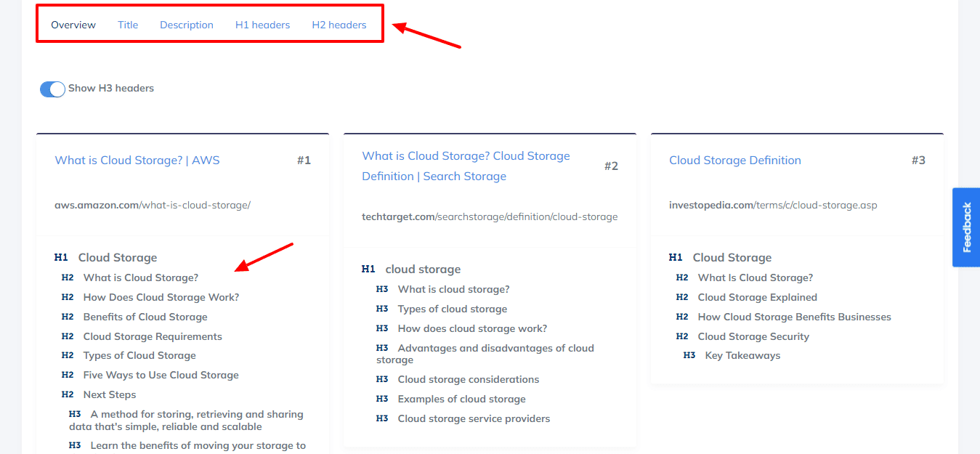Click the investopedia.com URL text

(773, 206)
